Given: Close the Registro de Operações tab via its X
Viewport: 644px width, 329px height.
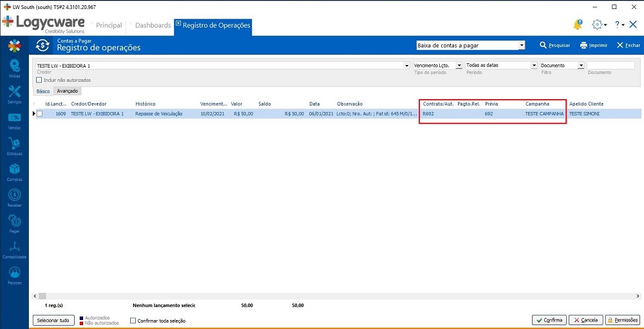Looking at the screenshot, I should pyautogui.click(x=178, y=23).
